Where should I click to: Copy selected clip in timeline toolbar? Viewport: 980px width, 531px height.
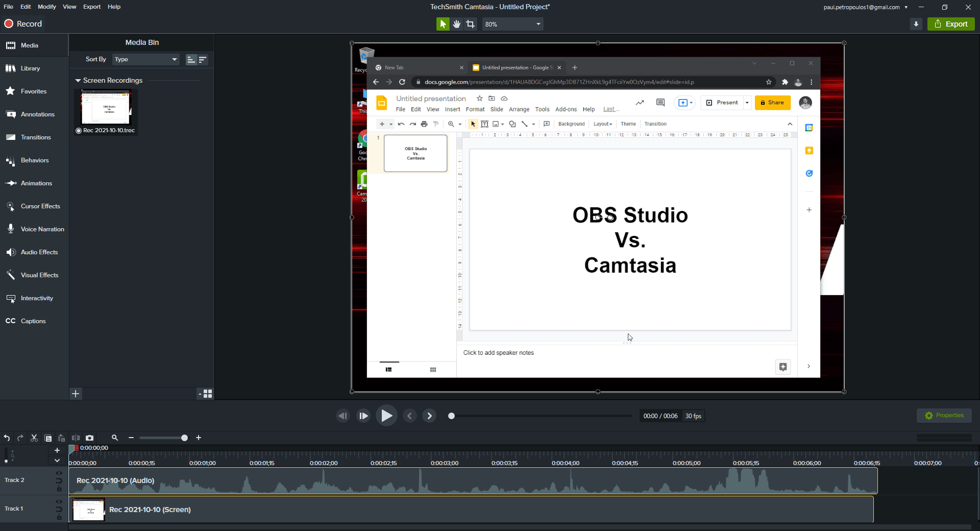48,438
